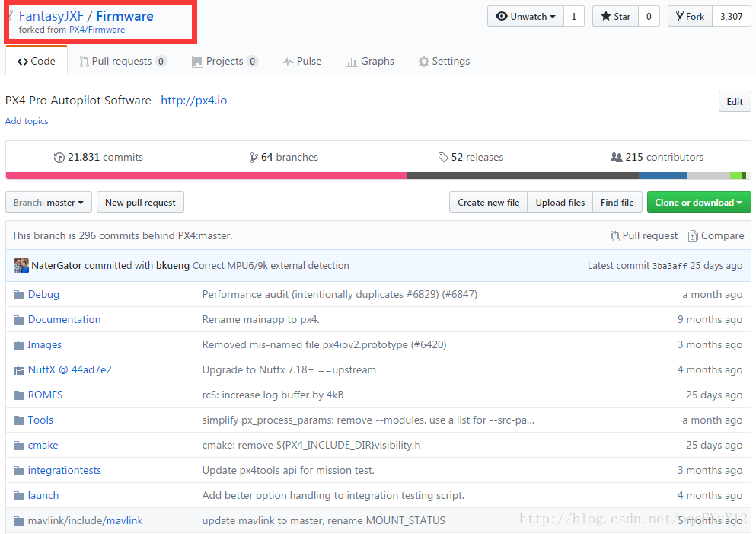Image resolution: width=756 pixels, height=534 pixels.
Task: Star this repository
Action: (x=616, y=17)
